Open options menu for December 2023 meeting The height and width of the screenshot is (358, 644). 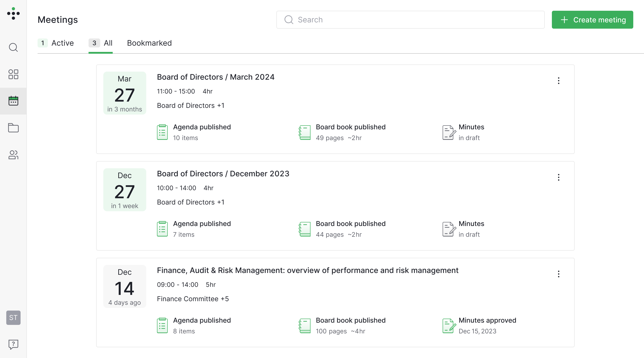(x=559, y=177)
